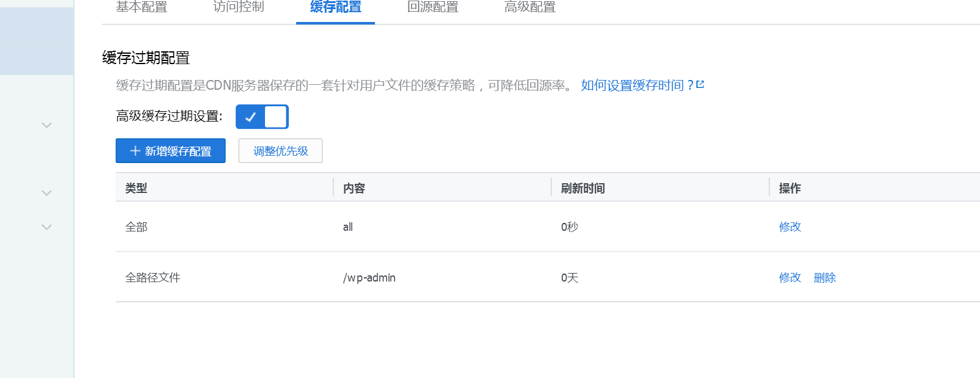Viewport: 980px width, 378px height.
Task: Select the 缓存配置 tab
Action: (x=335, y=7)
